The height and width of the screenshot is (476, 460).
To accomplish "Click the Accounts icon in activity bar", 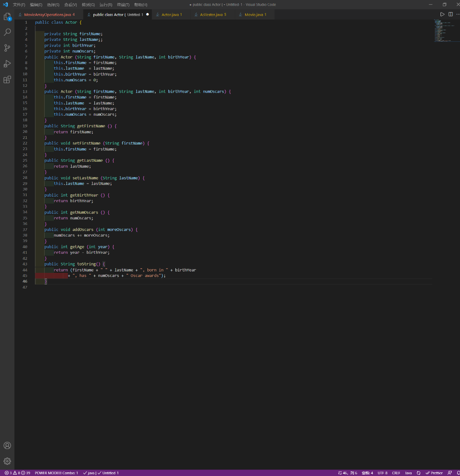I will click(7, 445).
